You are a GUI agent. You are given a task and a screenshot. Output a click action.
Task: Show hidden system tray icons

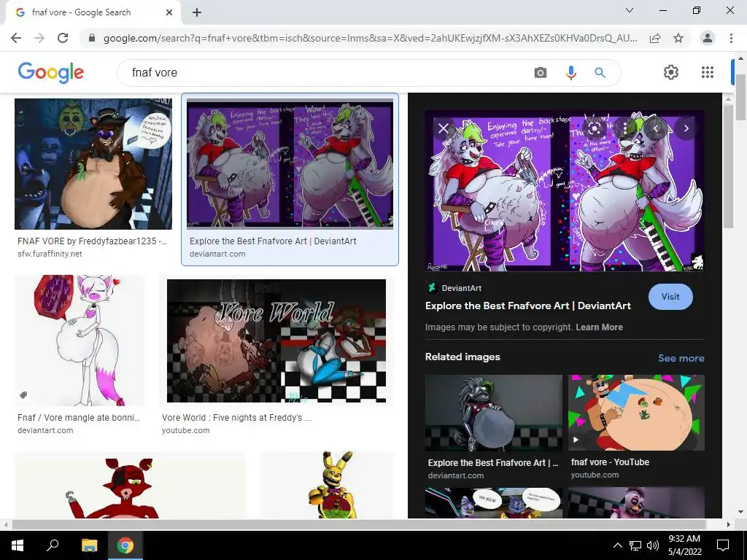[x=617, y=545]
